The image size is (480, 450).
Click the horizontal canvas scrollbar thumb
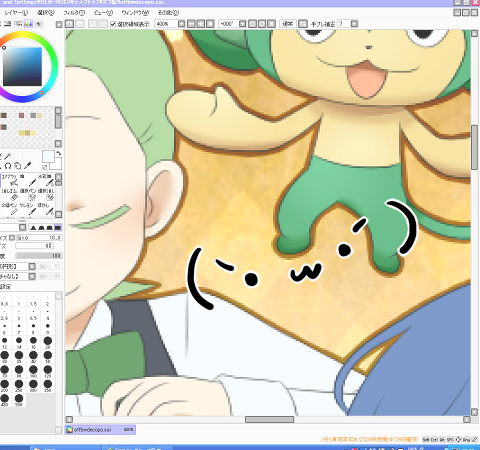point(269,419)
